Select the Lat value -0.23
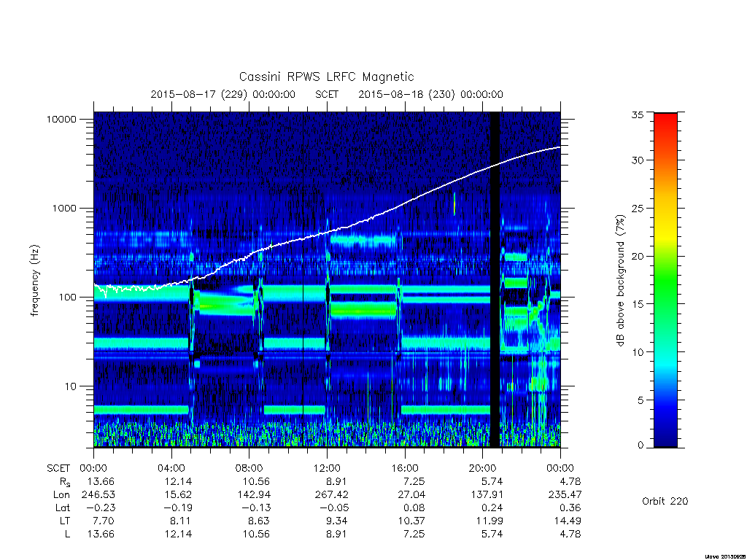The height and width of the screenshot is (560, 747). (x=99, y=508)
